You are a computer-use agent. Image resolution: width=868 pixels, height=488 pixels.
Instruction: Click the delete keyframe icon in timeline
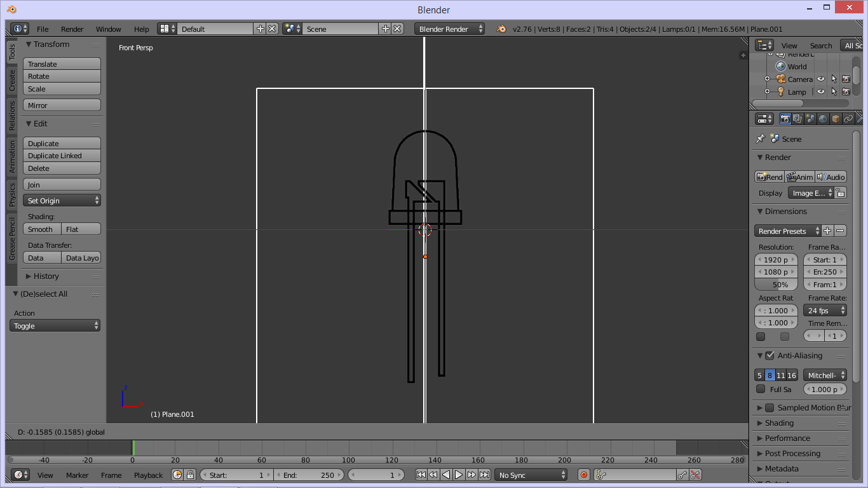pyautogui.click(x=695, y=475)
